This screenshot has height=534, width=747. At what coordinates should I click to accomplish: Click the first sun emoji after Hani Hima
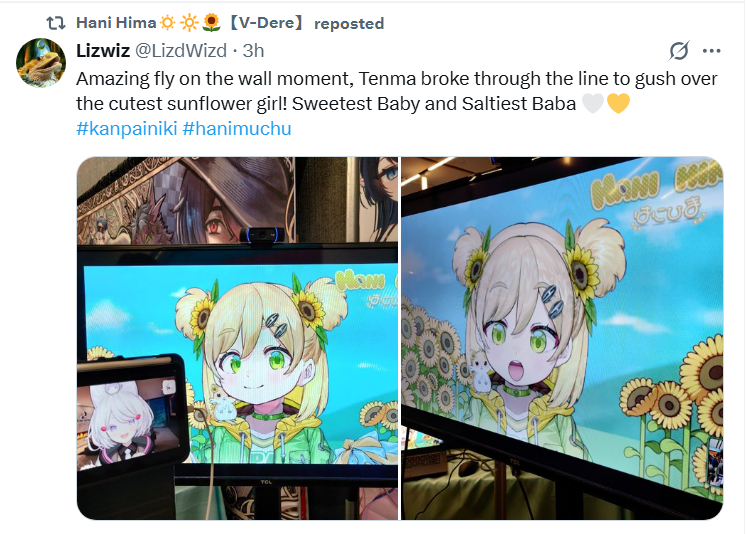pos(167,22)
